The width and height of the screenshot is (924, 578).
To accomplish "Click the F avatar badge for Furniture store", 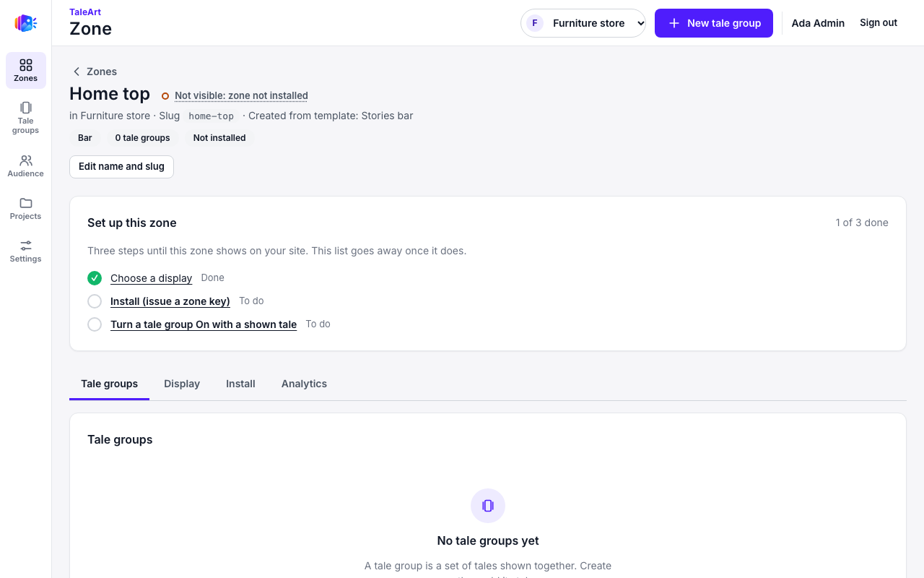I will (535, 23).
